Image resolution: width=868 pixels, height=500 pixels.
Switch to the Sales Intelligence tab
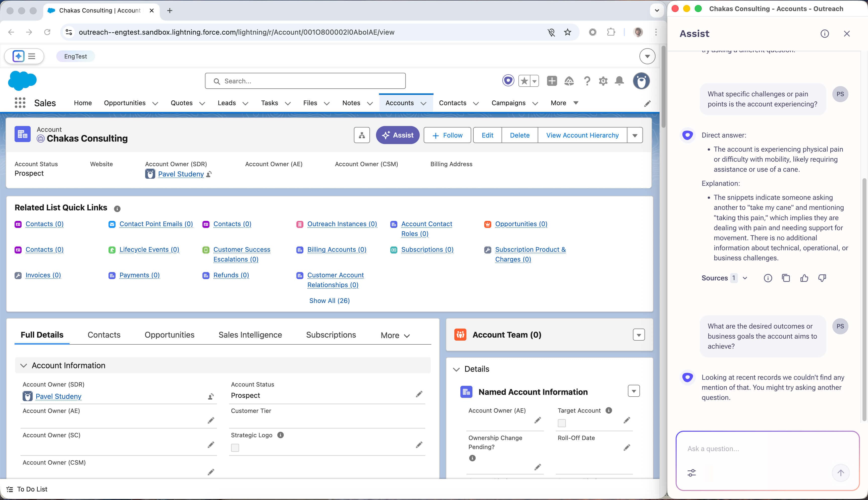[250, 335]
